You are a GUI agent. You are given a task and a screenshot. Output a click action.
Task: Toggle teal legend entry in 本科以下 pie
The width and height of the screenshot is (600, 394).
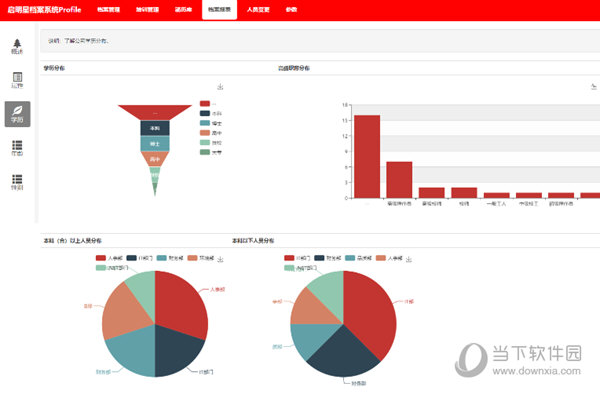[359, 258]
